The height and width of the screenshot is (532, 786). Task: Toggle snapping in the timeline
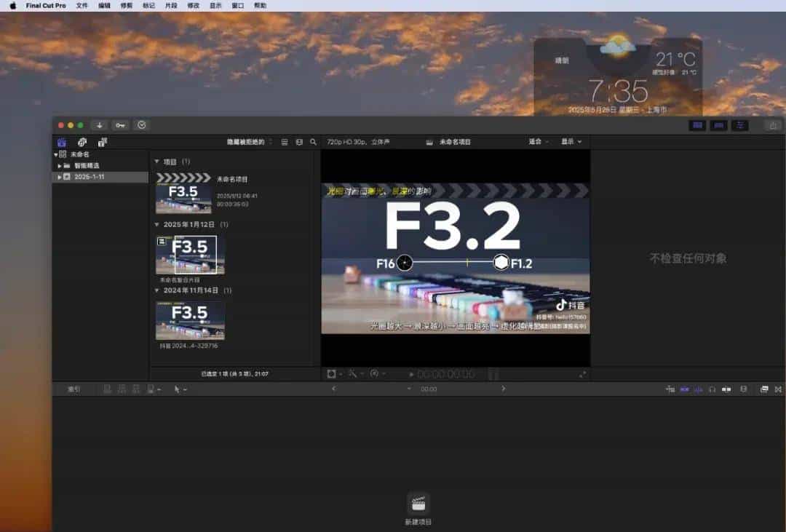tap(671, 389)
